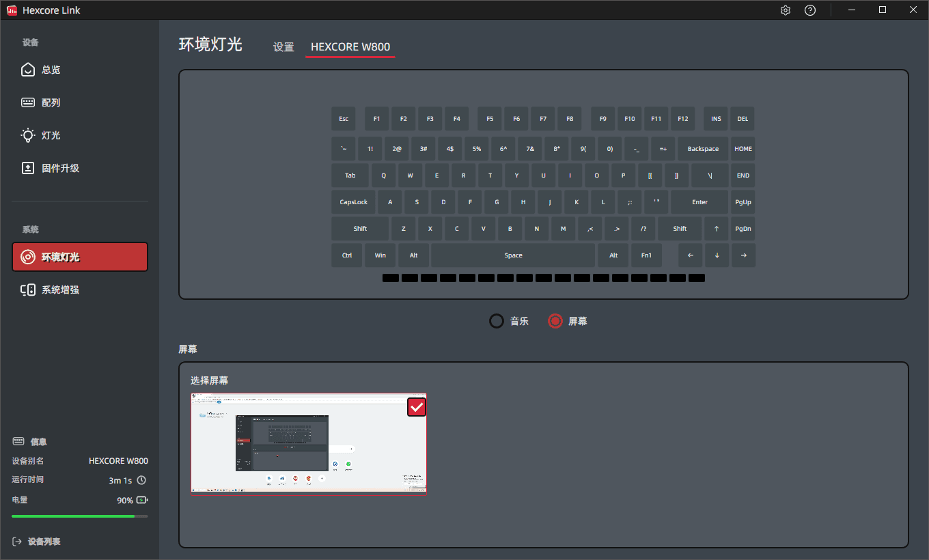Click the green battery level bar
Screen dimensions: 929x560
coord(73,516)
